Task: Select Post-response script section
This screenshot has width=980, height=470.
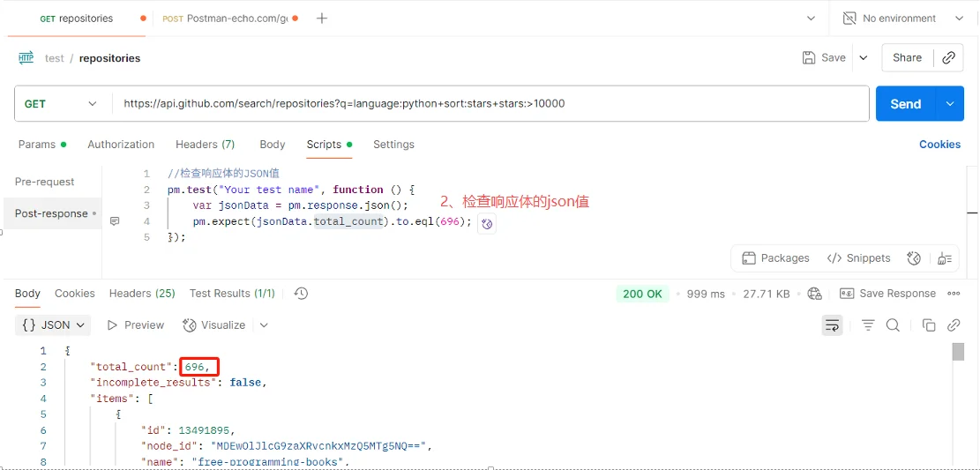Action: (x=51, y=213)
